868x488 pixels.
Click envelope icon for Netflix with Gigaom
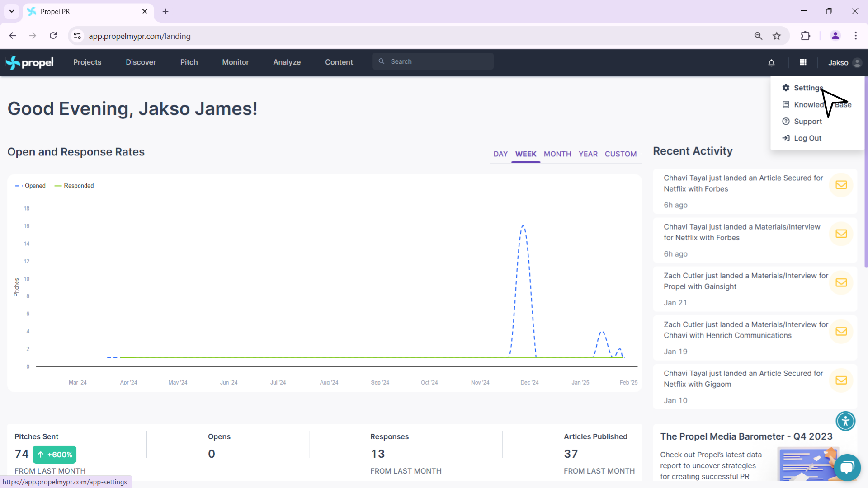click(841, 380)
